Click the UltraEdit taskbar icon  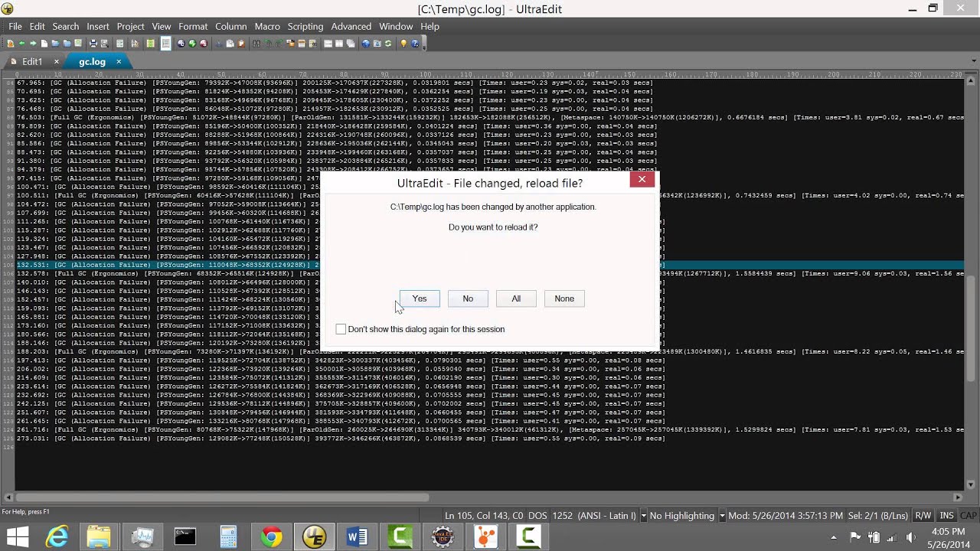[314, 536]
